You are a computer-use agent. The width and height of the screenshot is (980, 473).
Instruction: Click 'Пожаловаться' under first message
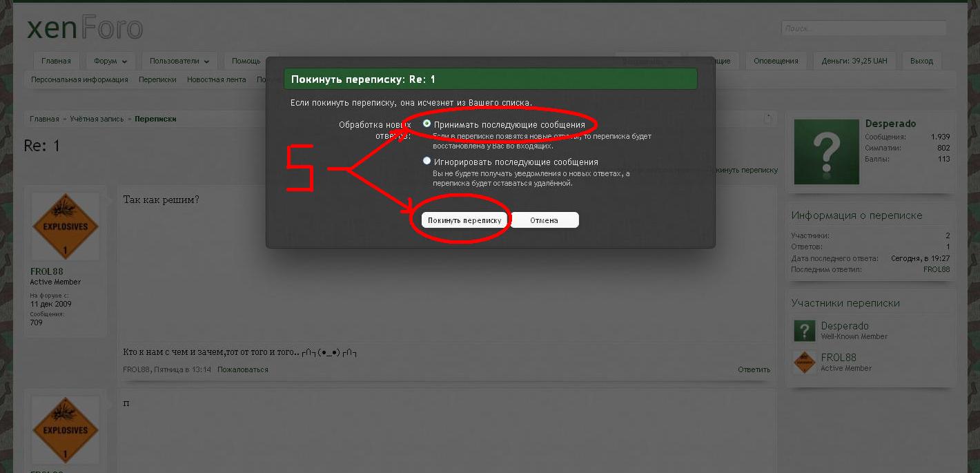pos(243,369)
